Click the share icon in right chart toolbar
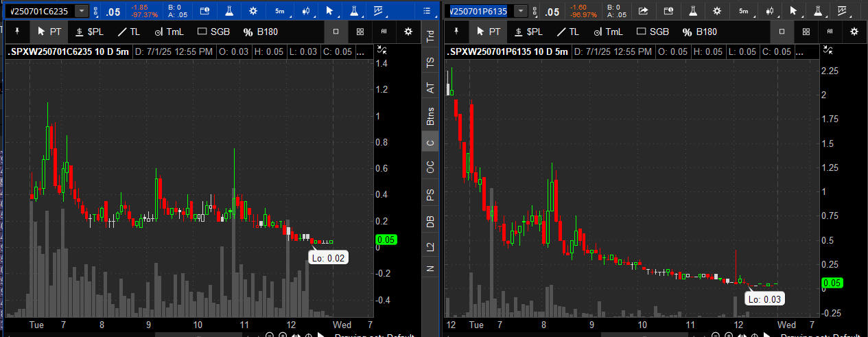868x337 pixels. 643,11
